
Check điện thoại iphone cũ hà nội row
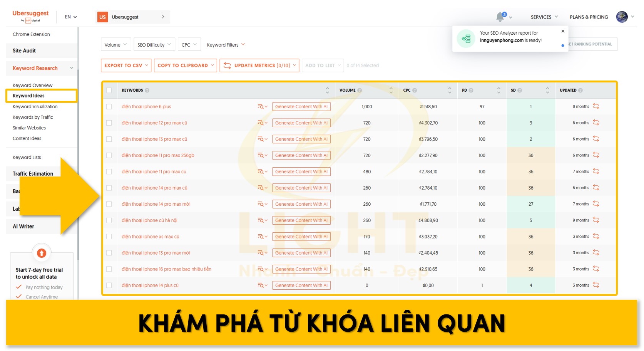(x=109, y=220)
